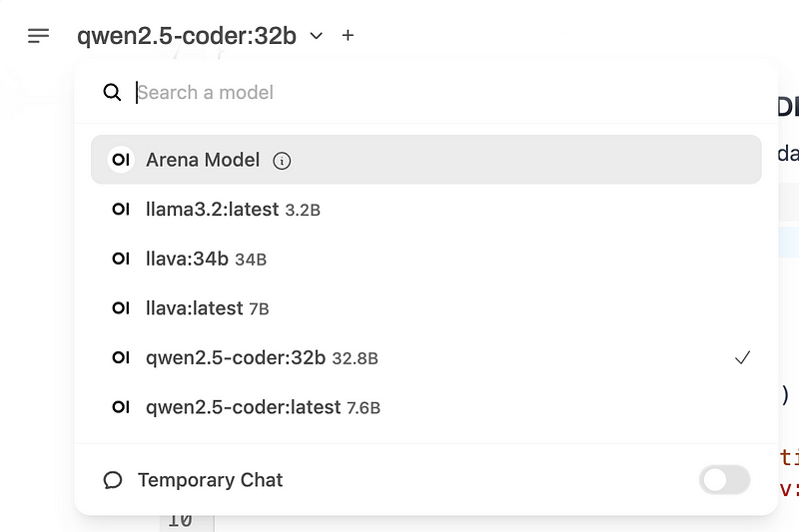The width and height of the screenshot is (799, 532).
Task: Pick llava:latest 7B model
Action: click(207, 308)
